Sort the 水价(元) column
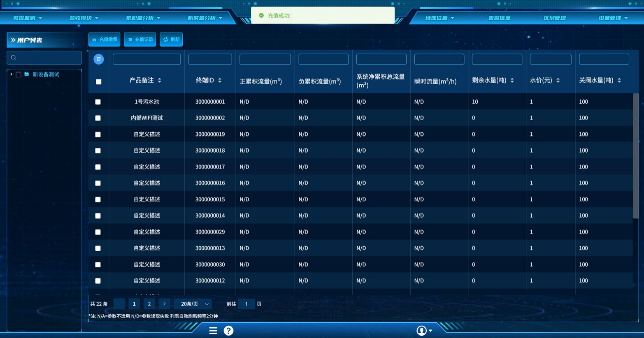 pos(558,81)
